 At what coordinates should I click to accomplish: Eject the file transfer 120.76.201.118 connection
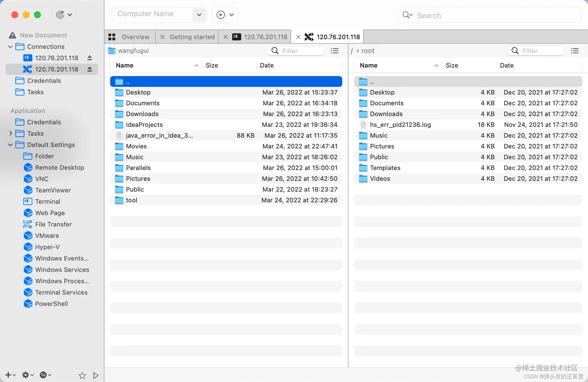click(89, 69)
